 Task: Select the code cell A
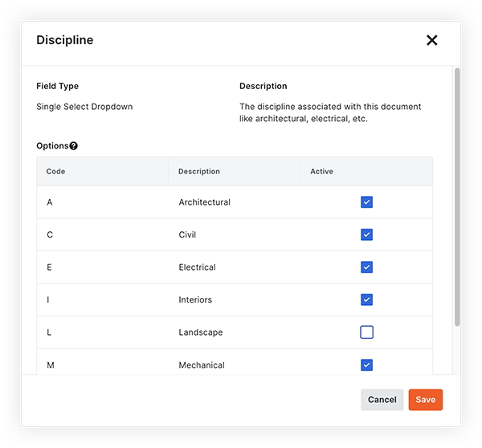50,202
